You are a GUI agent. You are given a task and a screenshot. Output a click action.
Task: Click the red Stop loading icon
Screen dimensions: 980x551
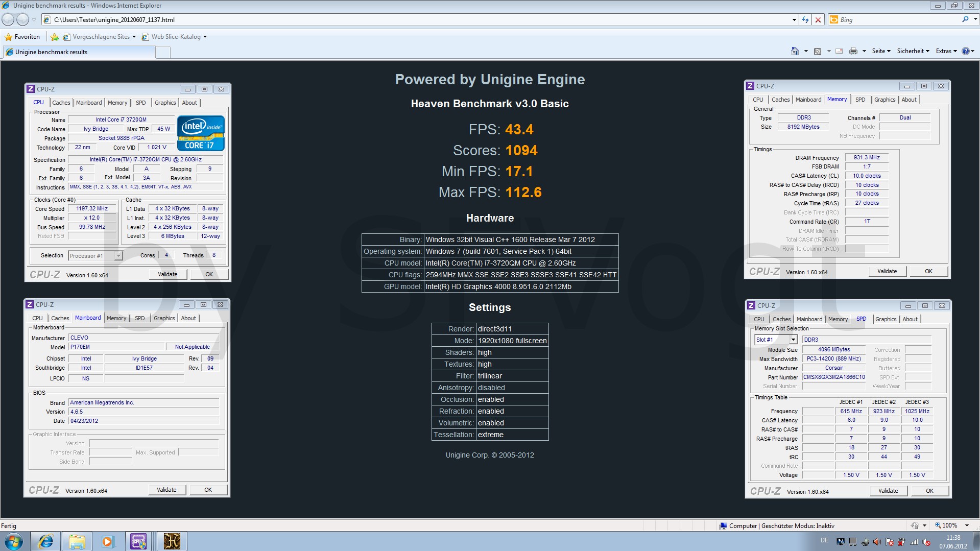818,19
